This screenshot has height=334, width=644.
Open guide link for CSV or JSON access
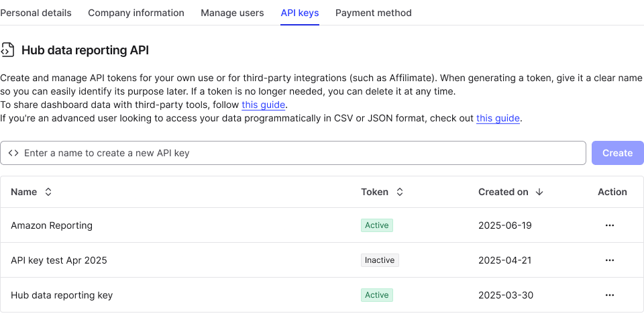(498, 118)
